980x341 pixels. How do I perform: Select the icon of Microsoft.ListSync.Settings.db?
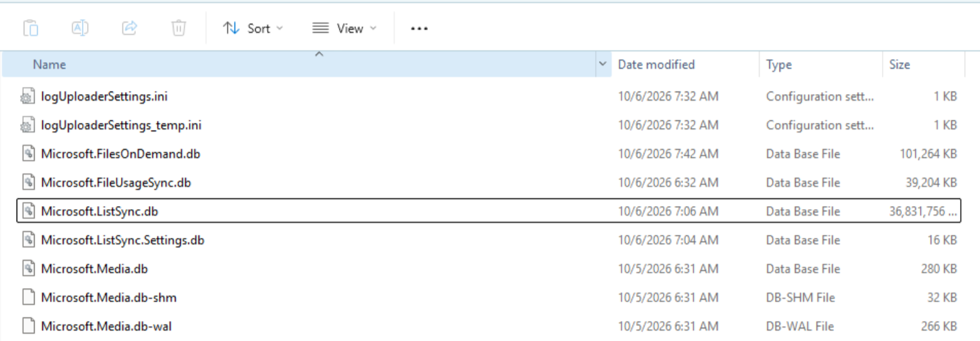click(x=28, y=240)
